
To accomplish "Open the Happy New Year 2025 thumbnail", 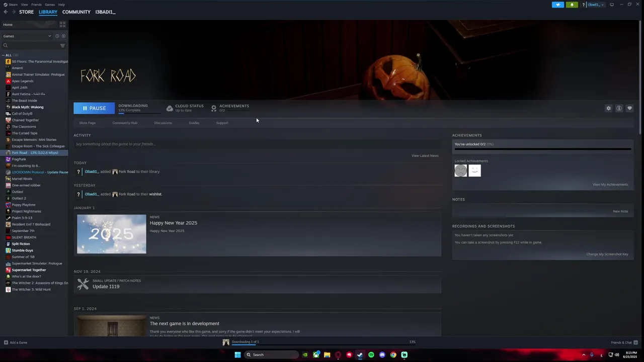I will pyautogui.click(x=112, y=234).
